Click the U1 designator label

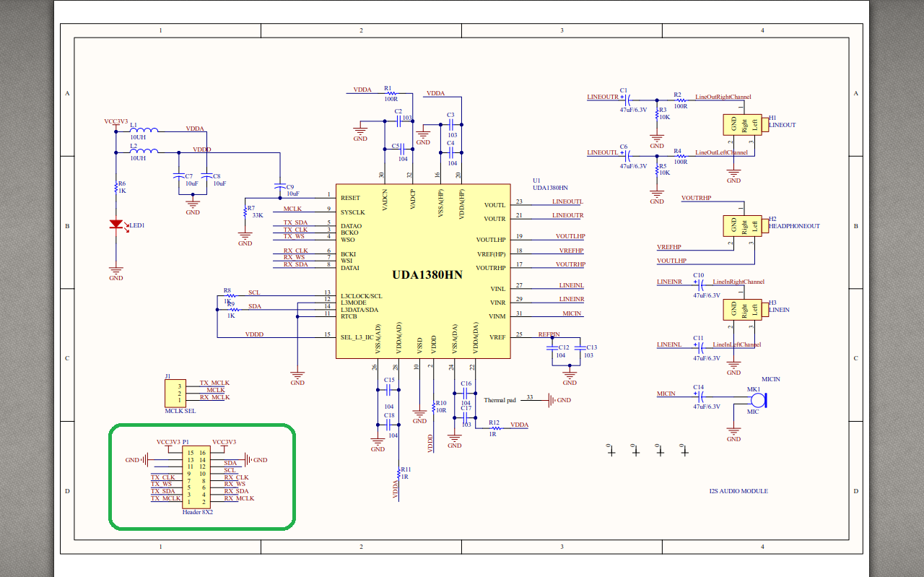pyautogui.click(x=536, y=181)
